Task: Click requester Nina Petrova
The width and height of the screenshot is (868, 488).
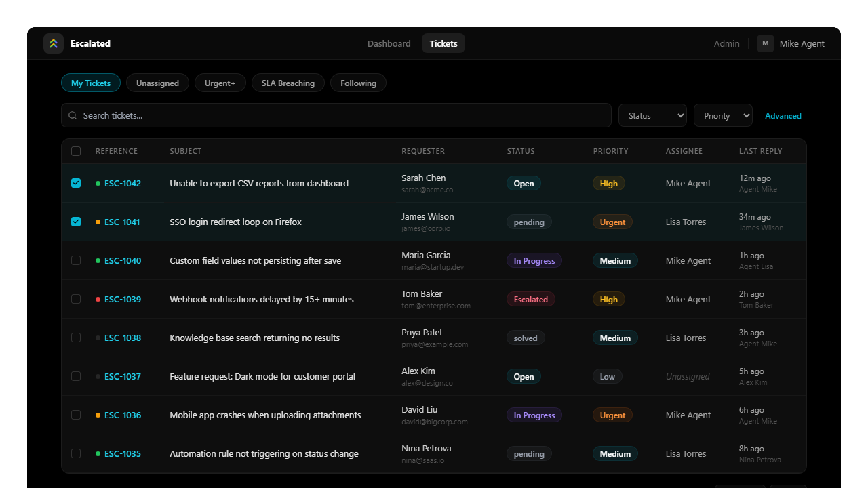Action: coord(427,448)
